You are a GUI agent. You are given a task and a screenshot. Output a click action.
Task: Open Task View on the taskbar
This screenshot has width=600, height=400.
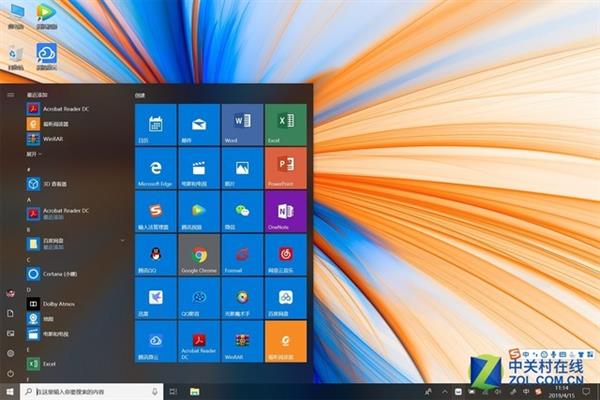click(x=173, y=392)
